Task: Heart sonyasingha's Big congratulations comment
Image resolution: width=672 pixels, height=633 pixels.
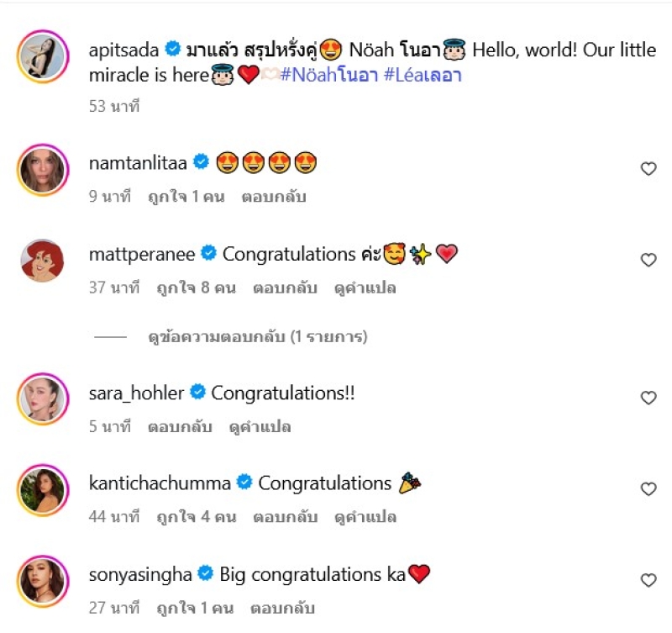Action: coord(648,580)
